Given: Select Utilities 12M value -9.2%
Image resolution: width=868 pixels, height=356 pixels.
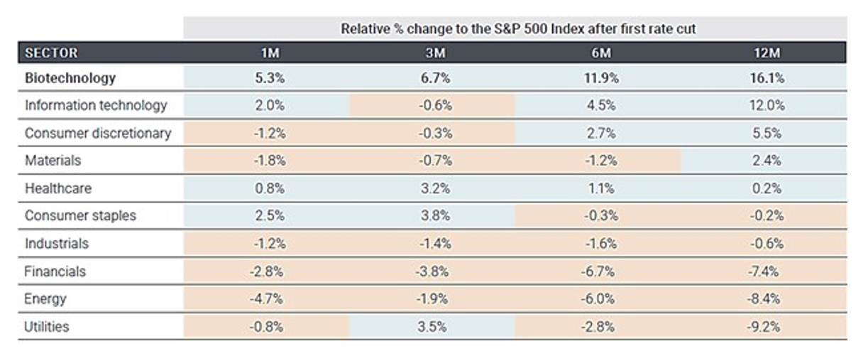Looking at the screenshot, I should 767,326.
